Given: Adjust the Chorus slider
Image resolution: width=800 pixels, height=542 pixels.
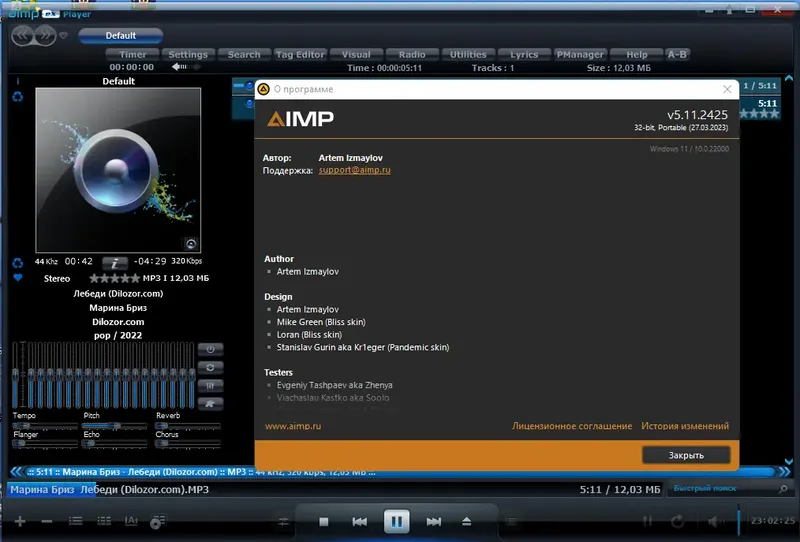Looking at the screenshot, I should [x=188, y=444].
